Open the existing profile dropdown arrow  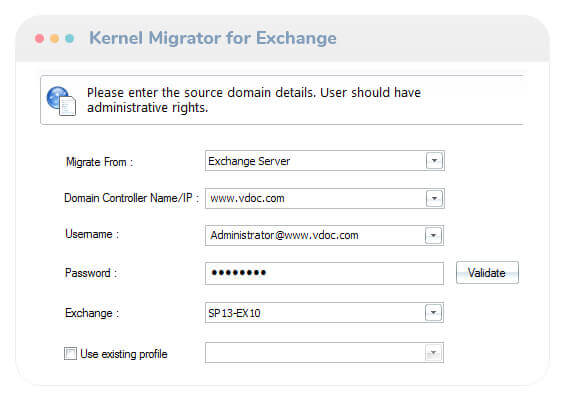[433, 353]
